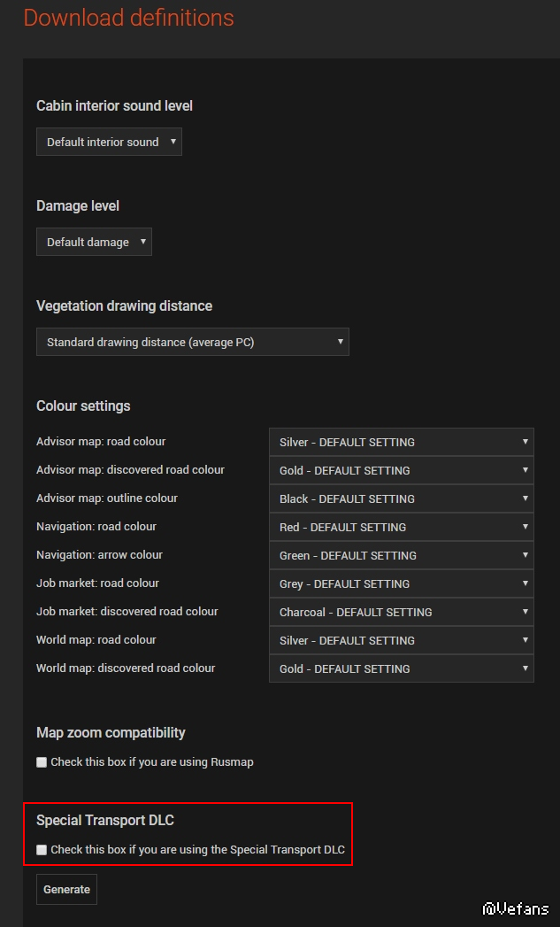Screen dimensions: 560x927
Task: Open Job market discovered road colour dropdown
Action: point(401,612)
